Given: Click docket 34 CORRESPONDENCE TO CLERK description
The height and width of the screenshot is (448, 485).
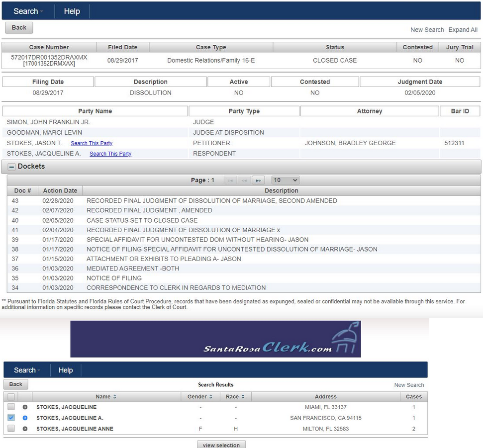Looking at the screenshot, I should pos(176,287).
